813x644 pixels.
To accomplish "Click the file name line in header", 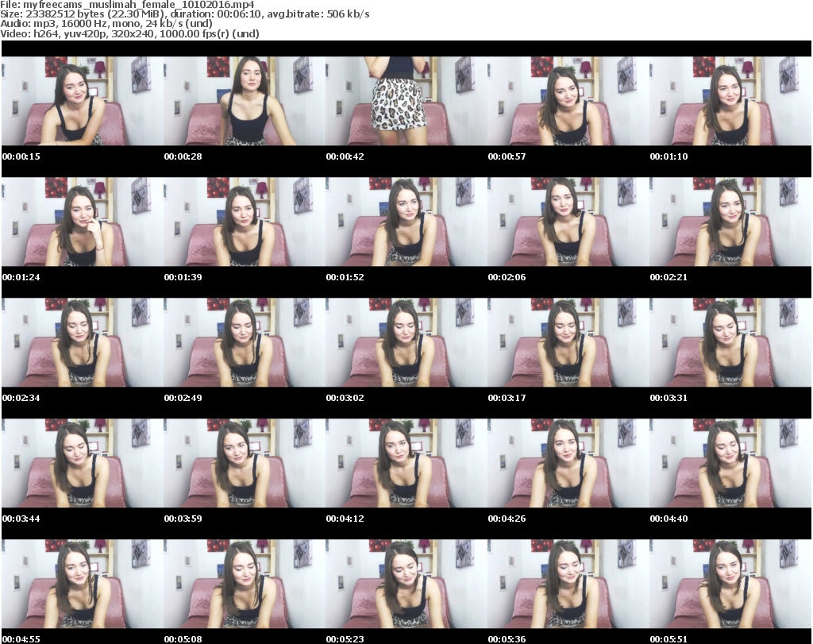I will coord(127,5).
